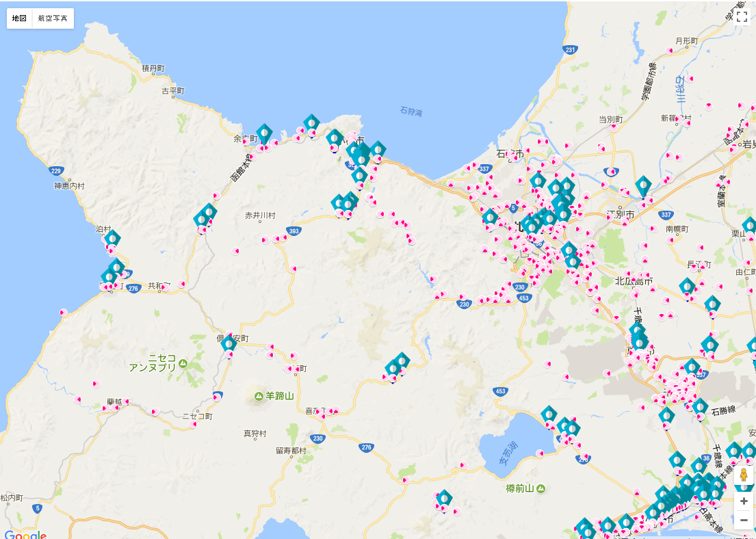The width and height of the screenshot is (756, 539).
Task: Click the teal marker northeast of 江別市
Action: [x=643, y=186]
